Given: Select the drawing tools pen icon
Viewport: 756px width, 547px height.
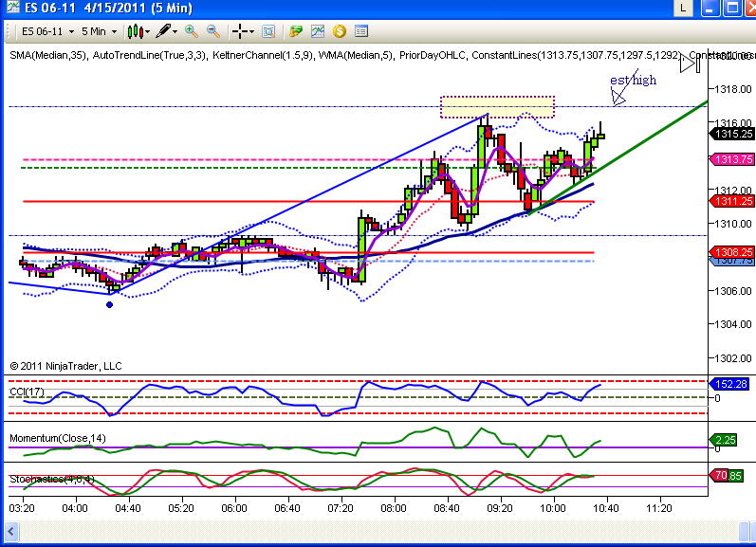Looking at the screenshot, I should click(x=163, y=31).
